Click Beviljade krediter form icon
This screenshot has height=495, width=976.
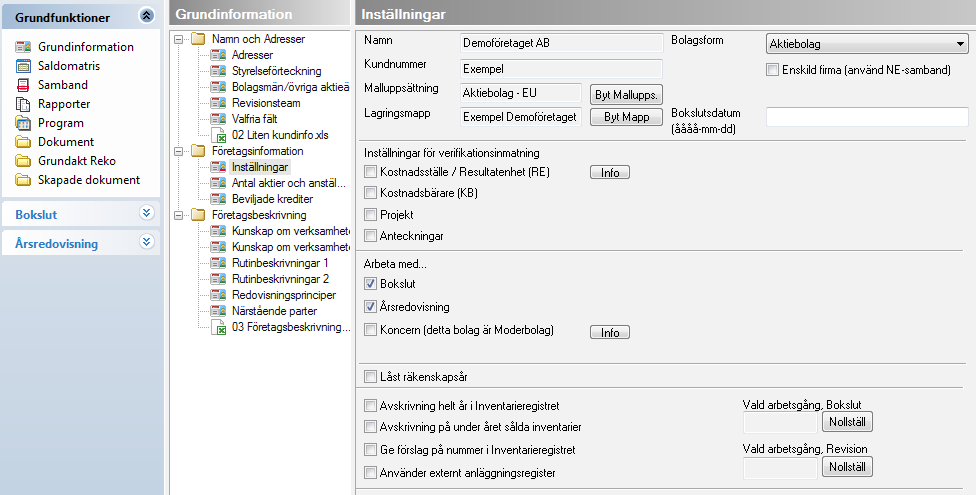(218, 199)
